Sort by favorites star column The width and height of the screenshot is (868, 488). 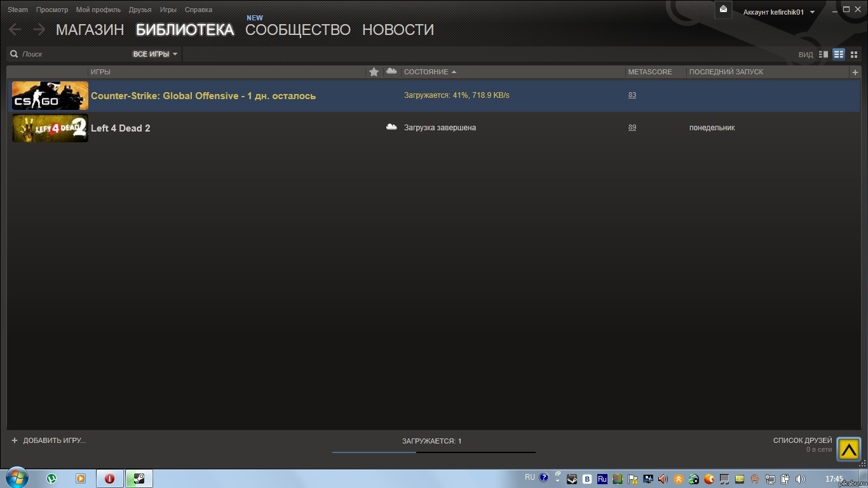pyautogui.click(x=374, y=72)
